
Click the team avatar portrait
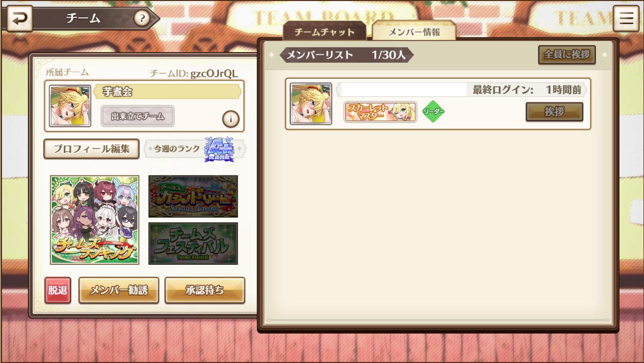[x=70, y=106]
